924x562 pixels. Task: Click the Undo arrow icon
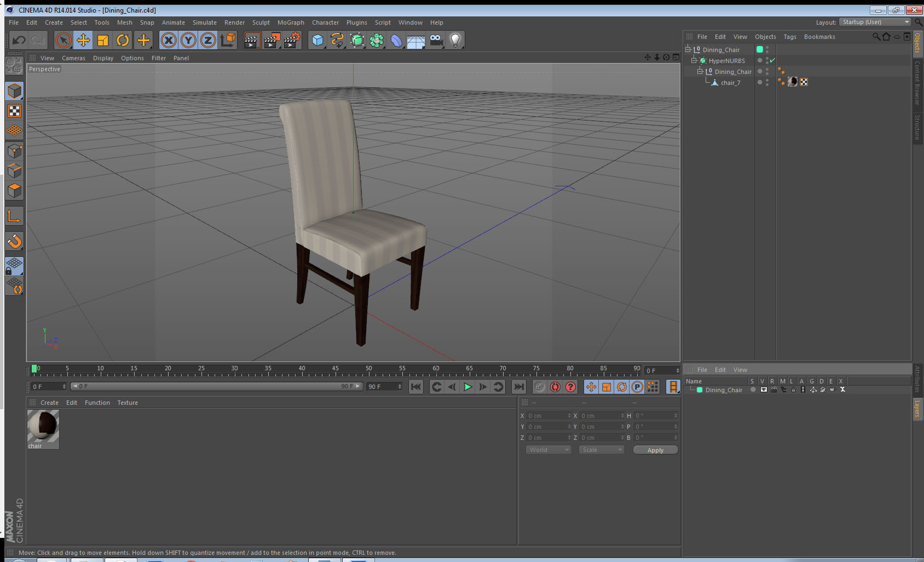pyautogui.click(x=19, y=40)
